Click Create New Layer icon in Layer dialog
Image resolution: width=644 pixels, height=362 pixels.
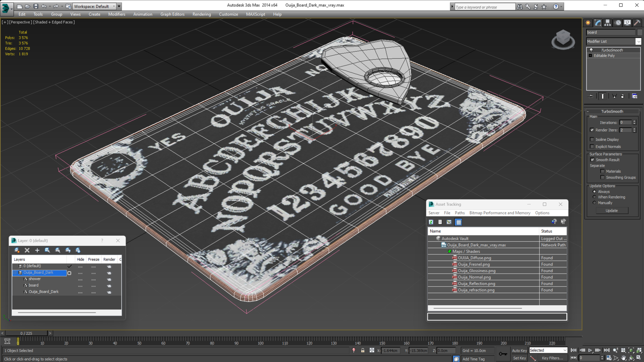pos(17,250)
